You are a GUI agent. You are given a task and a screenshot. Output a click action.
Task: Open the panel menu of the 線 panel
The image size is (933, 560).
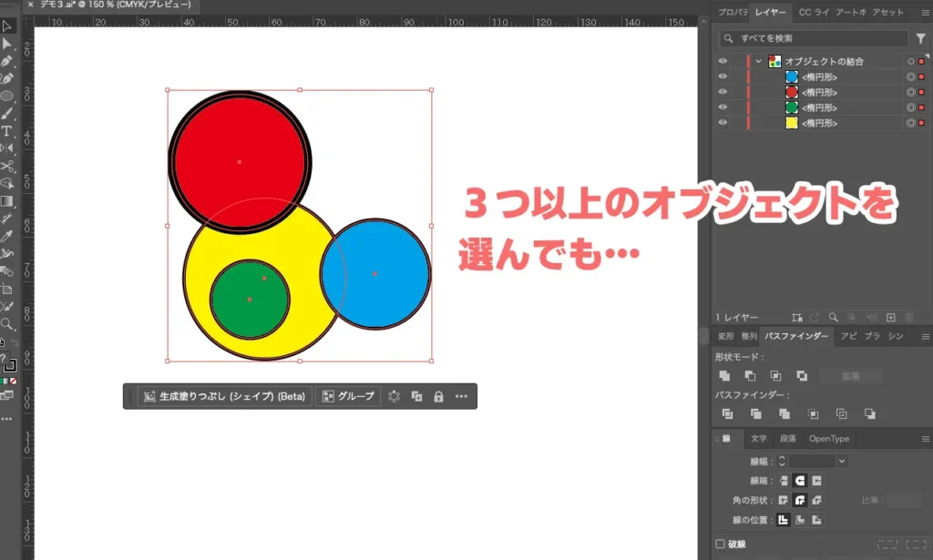click(x=925, y=439)
